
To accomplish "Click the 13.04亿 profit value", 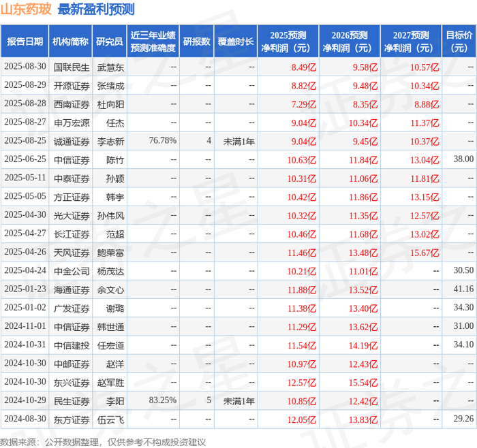I will tap(425, 160).
